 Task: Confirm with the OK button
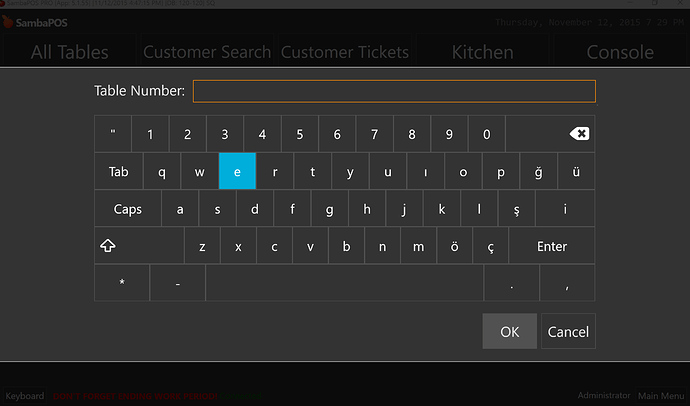click(x=510, y=331)
